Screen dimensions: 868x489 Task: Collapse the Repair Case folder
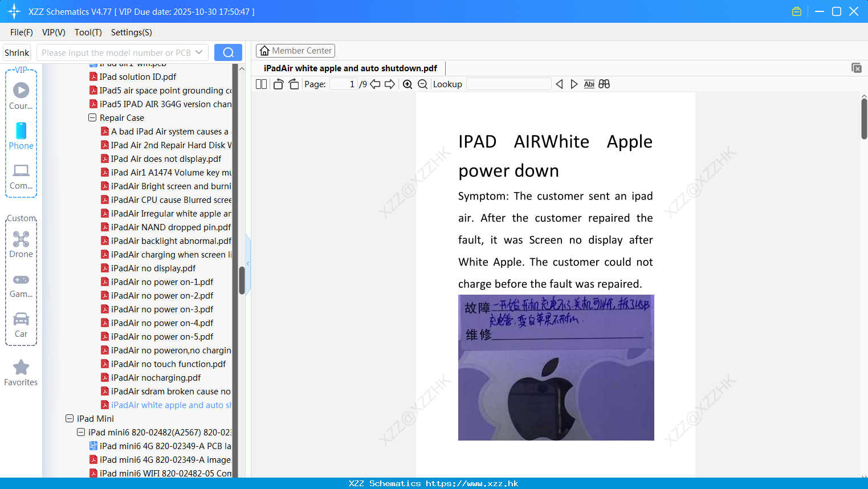(92, 118)
